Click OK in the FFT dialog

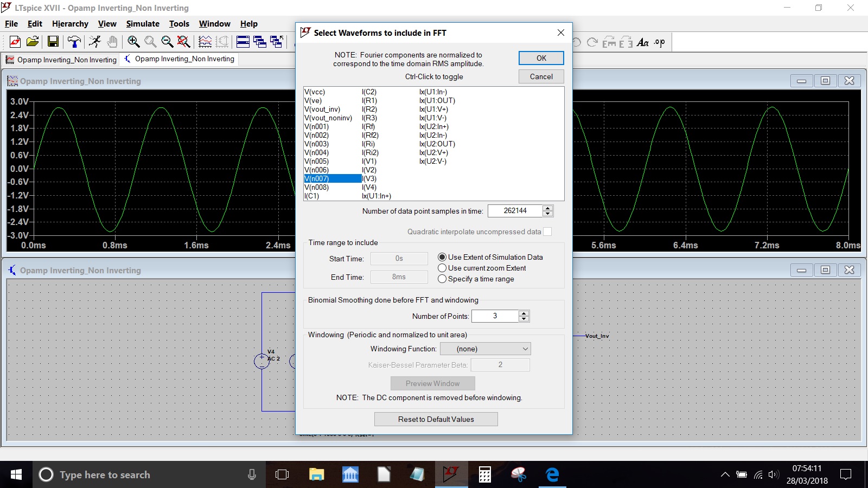(541, 58)
